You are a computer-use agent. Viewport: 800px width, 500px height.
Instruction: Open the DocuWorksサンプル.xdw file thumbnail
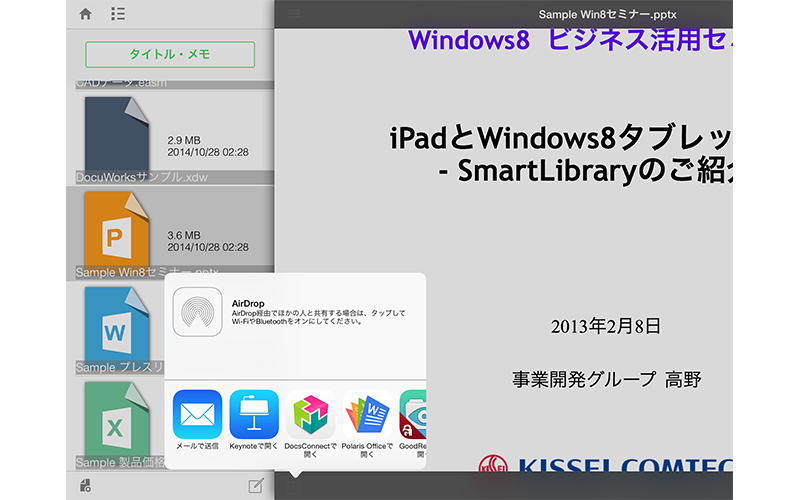click(x=117, y=134)
